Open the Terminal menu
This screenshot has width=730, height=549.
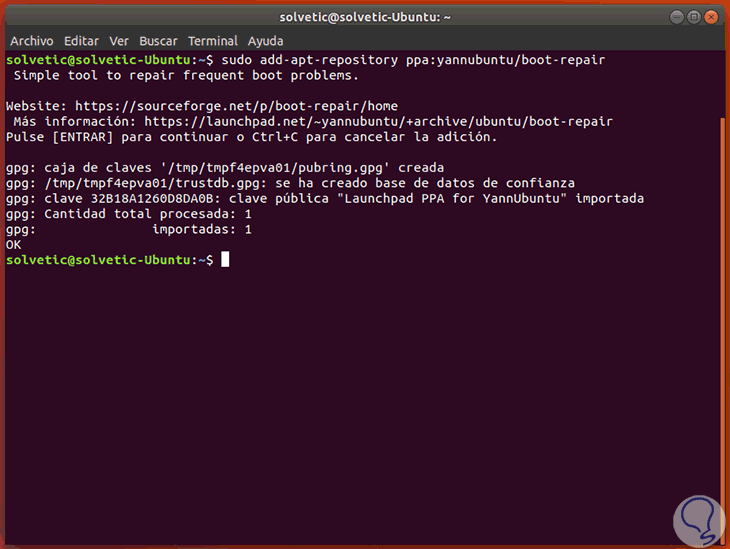pos(213,41)
